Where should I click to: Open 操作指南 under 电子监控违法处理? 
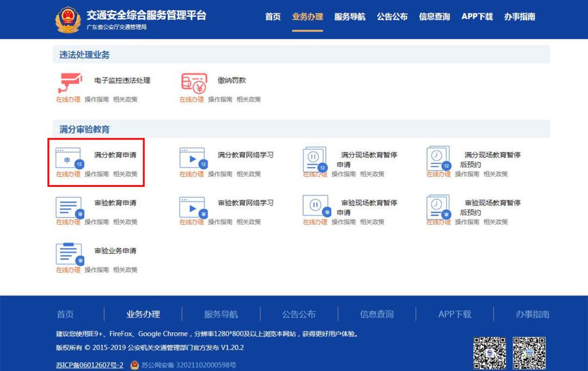(x=96, y=100)
